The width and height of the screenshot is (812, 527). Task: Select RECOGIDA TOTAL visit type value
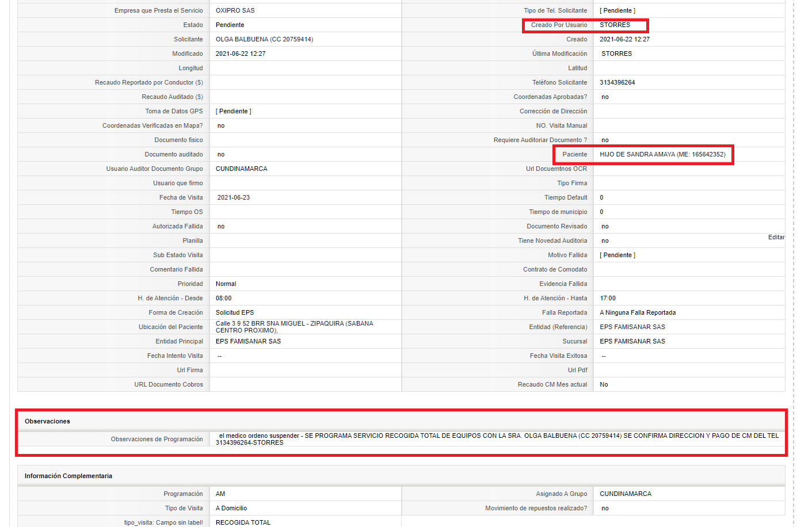243,522
